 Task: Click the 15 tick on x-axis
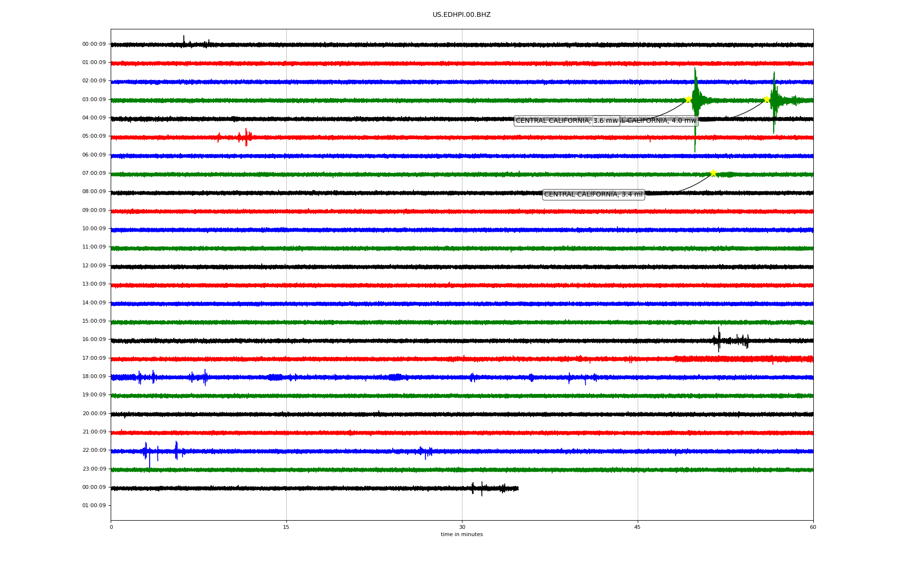pyautogui.click(x=286, y=527)
